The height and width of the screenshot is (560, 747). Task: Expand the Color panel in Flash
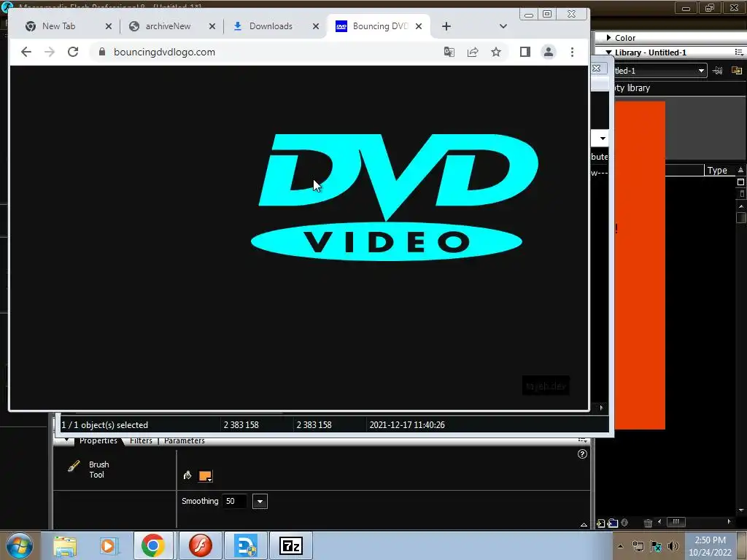point(609,38)
